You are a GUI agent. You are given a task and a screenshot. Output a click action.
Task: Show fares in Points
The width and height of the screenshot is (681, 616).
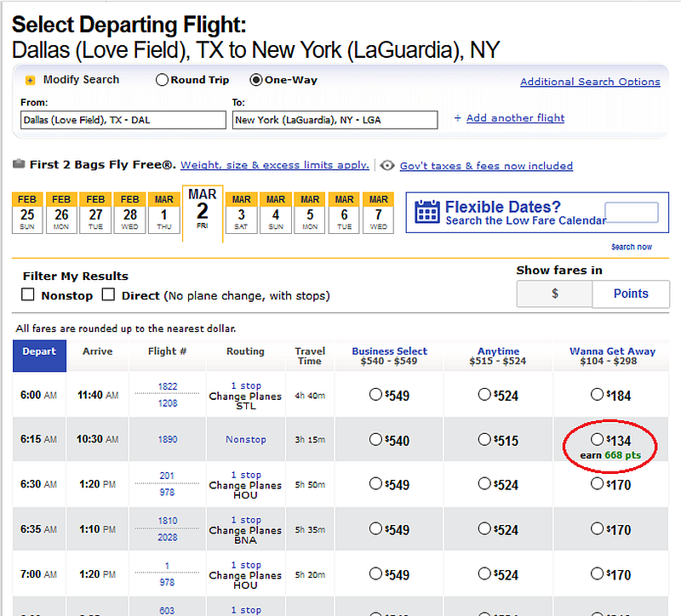coord(631,294)
